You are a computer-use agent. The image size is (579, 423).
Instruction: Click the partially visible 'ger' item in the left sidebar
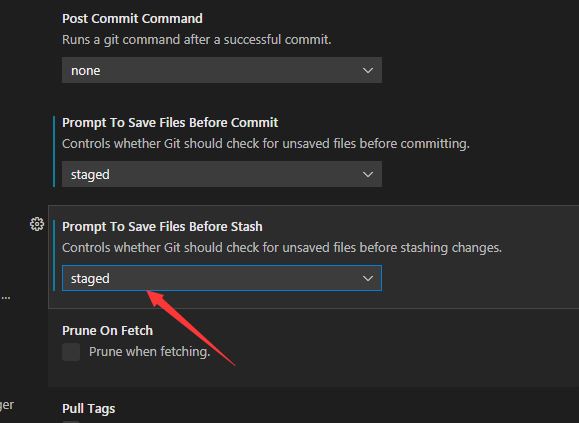point(7,405)
